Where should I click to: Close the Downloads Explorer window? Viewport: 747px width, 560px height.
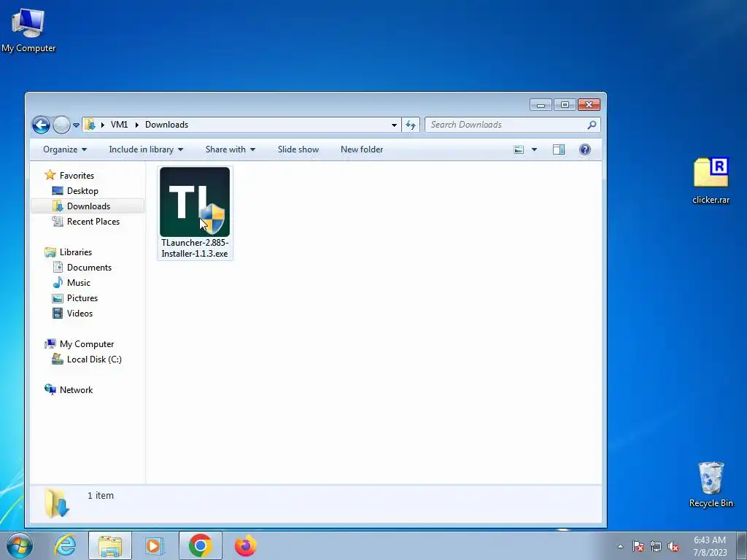click(x=589, y=105)
